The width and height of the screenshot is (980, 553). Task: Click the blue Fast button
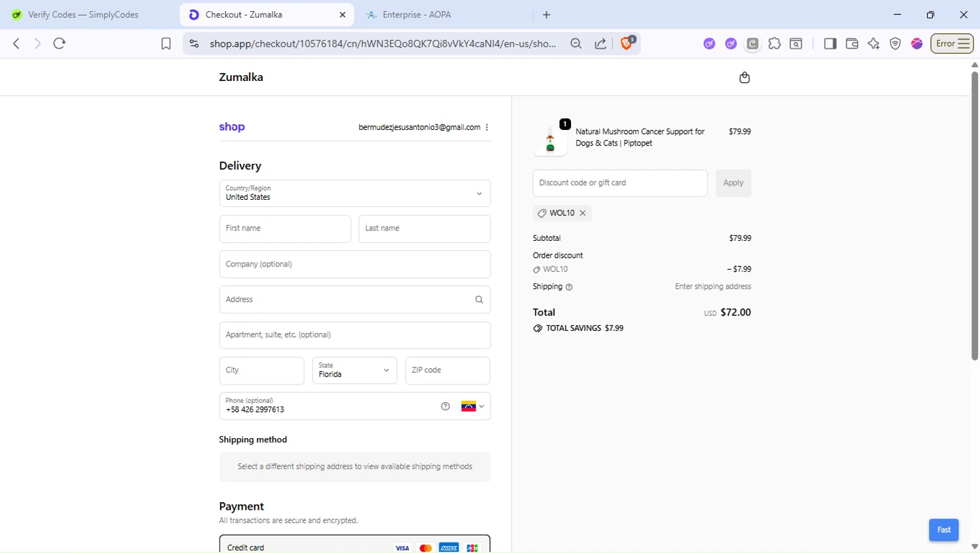click(943, 529)
